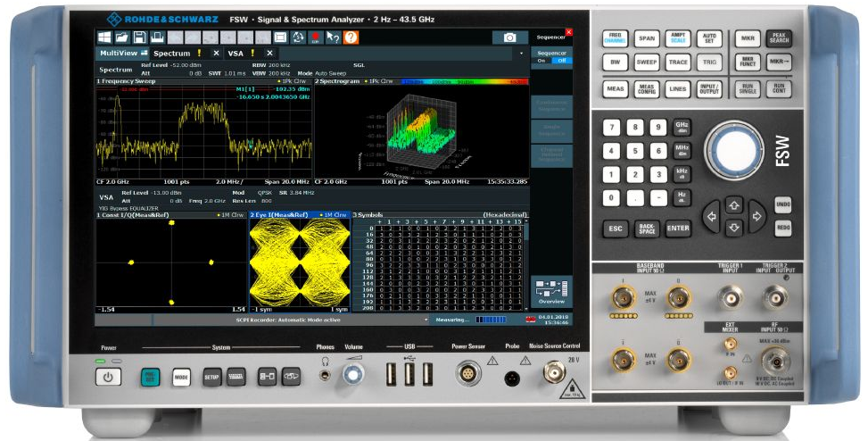Click the MKR FUNCT key
This screenshot has height=441, width=868.
pyautogui.click(x=748, y=62)
